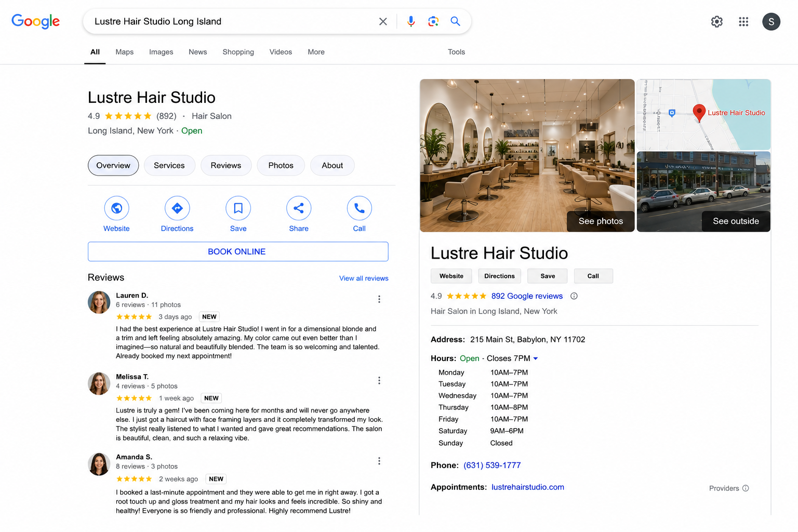This screenshot has width=798, height=532.
Task: Click the Saturday 9AM–6PM hours row
Action: 481,431
